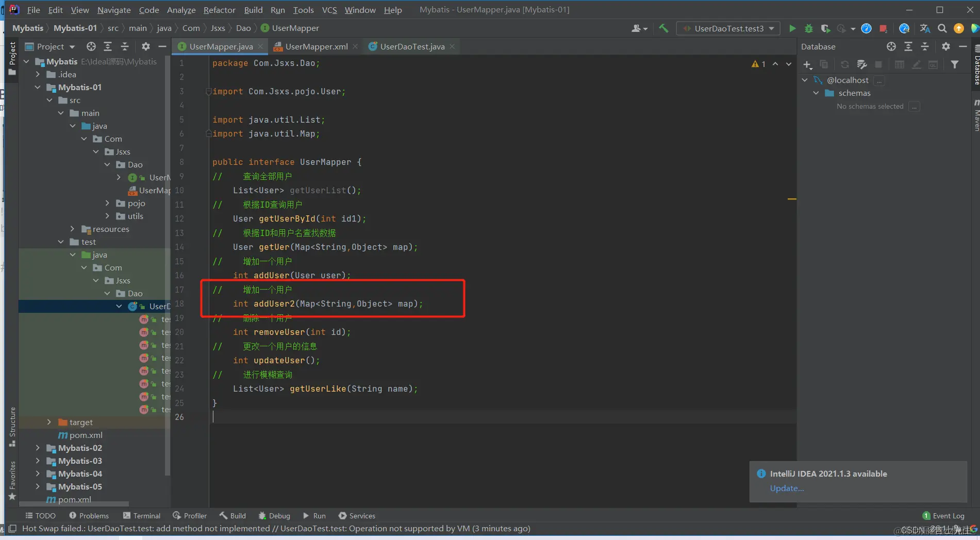Open the Problems tool window
Viewport: 980px width, 540px height.
click(x=89, y=516)
